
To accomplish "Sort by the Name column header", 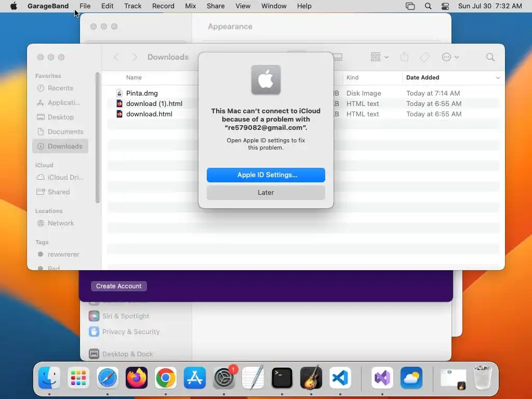I will [x=134, y=77].
